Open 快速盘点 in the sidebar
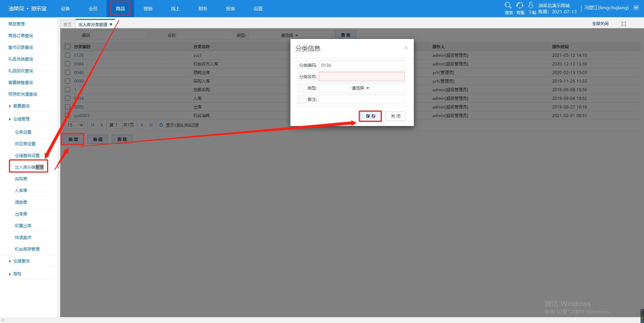 [23, 238]
